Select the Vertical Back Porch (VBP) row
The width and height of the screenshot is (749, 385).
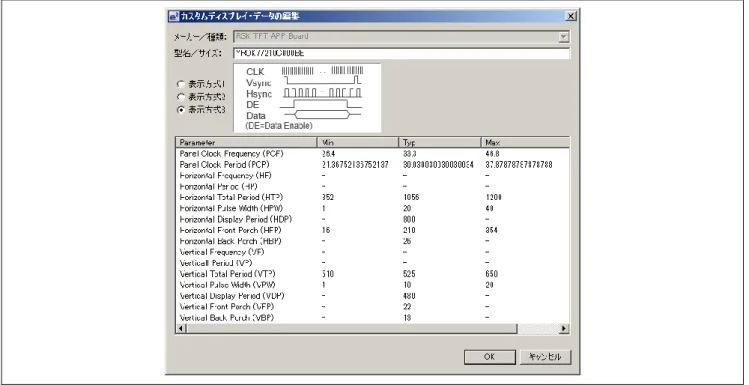coord(373,318)
